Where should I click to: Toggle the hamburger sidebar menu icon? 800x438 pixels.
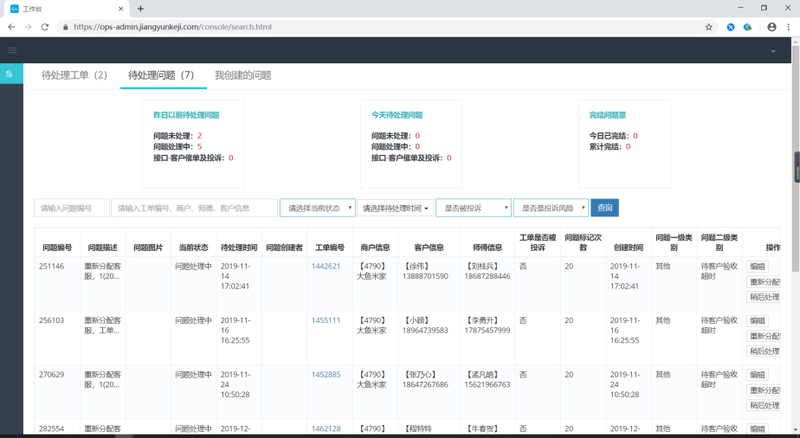[x=12, y=50]
